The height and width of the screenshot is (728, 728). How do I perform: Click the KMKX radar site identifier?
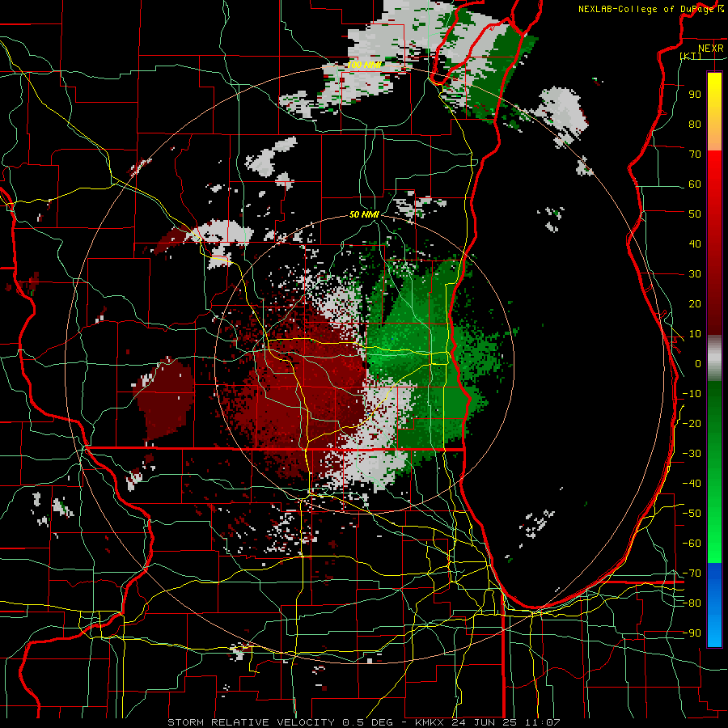pos(430,722)
